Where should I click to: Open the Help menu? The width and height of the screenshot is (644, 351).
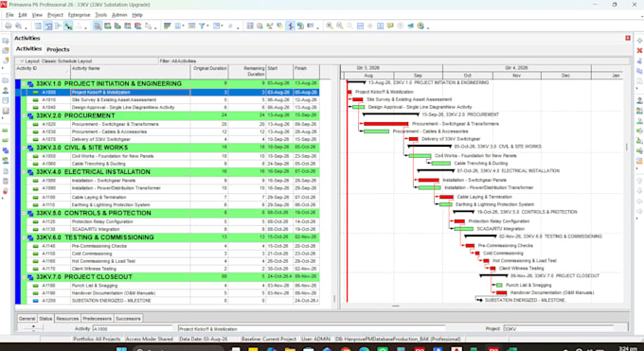click(x=137, y=15)
